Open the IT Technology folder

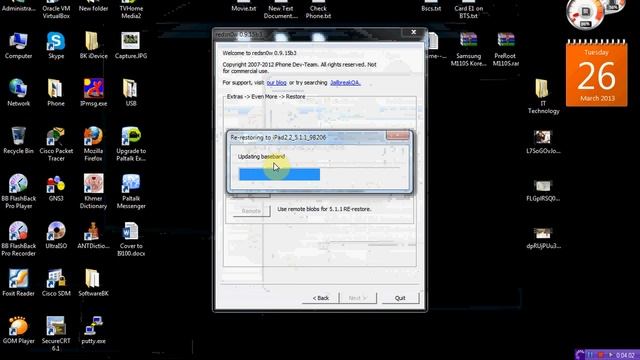[x=543, y=97]
